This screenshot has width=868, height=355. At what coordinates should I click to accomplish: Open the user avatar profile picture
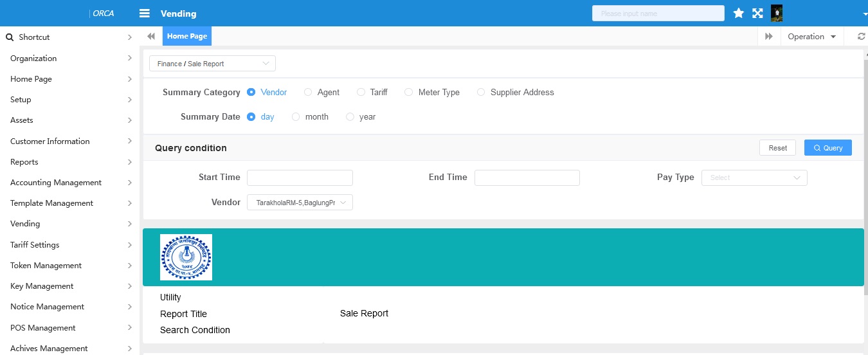[777, 14]
